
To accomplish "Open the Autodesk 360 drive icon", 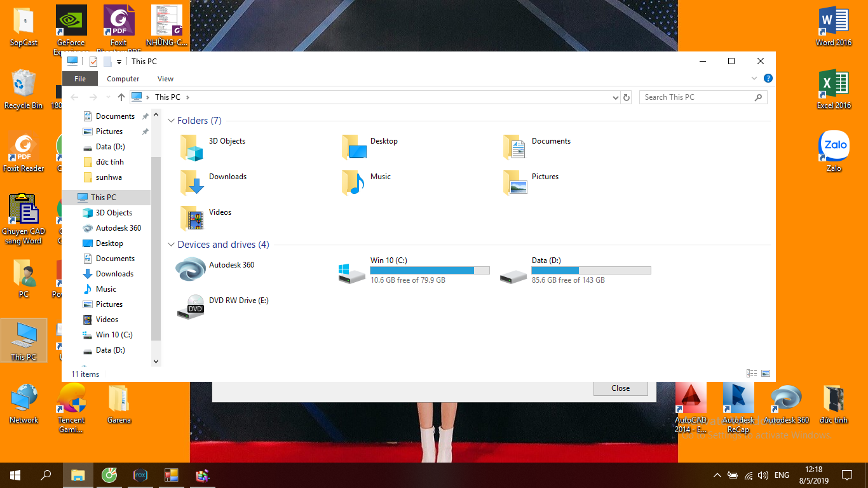I will pyautogui.click(x=191, y=269).
